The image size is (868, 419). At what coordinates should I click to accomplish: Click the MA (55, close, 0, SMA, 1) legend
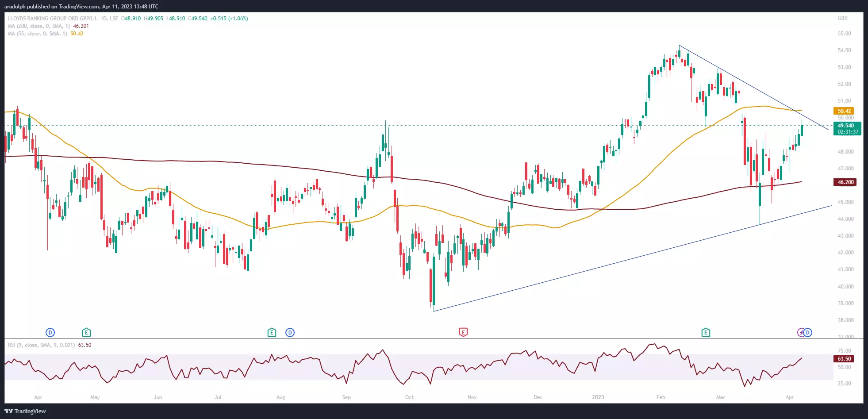tap(37, 34)
